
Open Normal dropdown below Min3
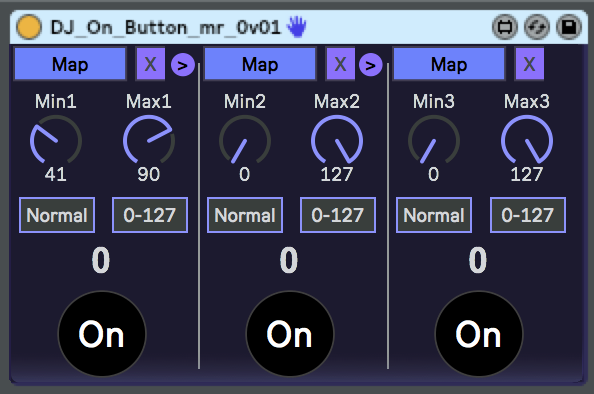point(434,215)
